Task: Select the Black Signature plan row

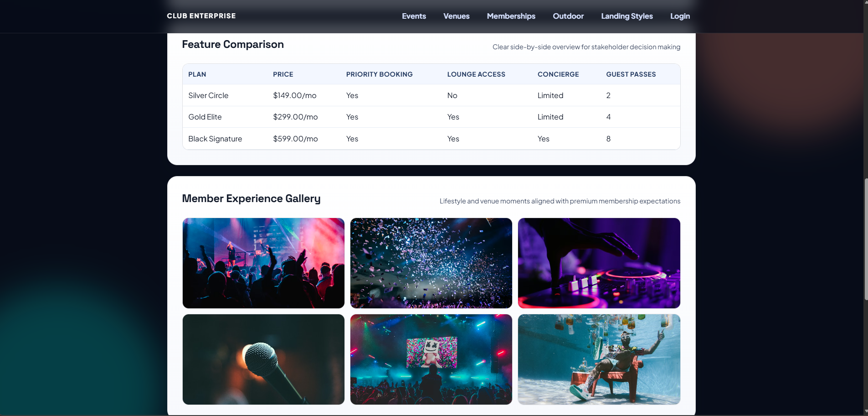Action: 215,139
